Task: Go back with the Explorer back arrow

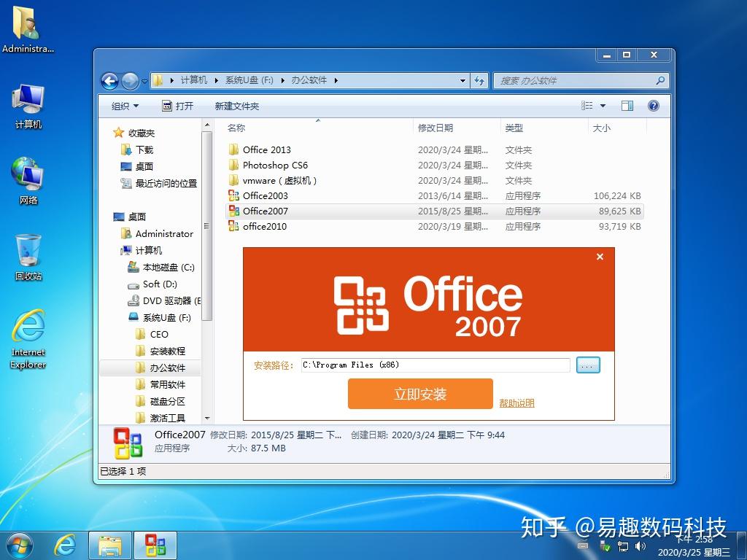Action: [109, 81]
